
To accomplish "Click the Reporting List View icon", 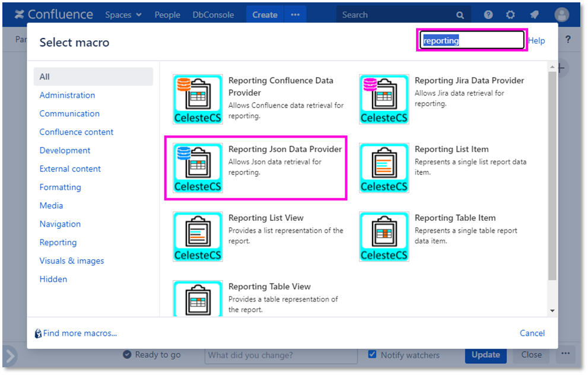I will (x=198, y=237).
